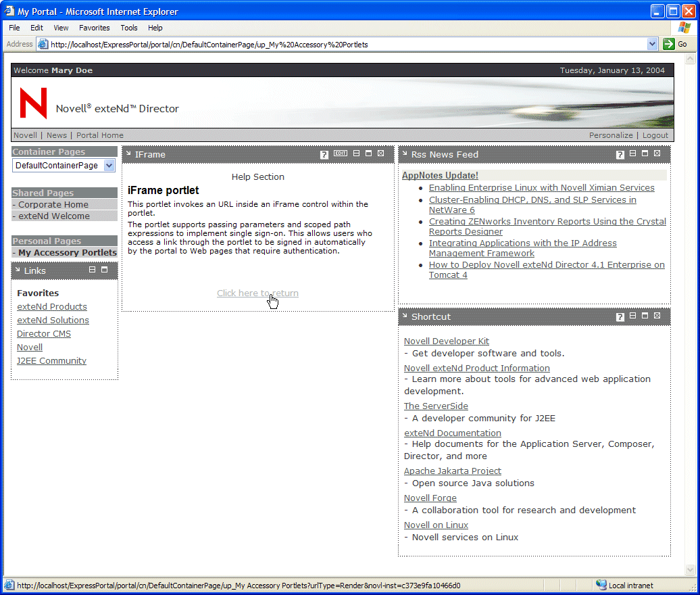Open the Novell on Linux shortcut
Screen dimensions: 700x595
click(x=436, y=525)
